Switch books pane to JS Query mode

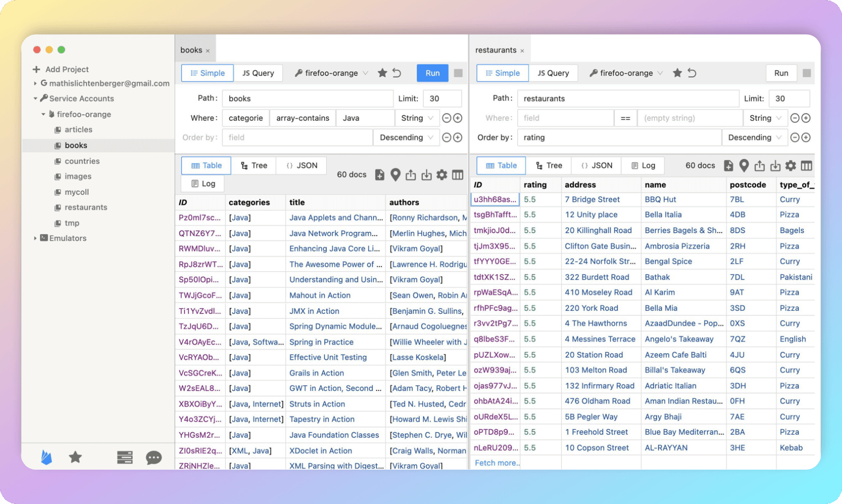(x=258, y=73)
